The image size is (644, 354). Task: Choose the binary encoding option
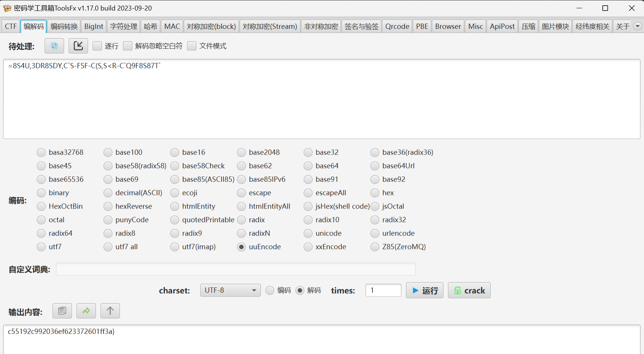41,193
